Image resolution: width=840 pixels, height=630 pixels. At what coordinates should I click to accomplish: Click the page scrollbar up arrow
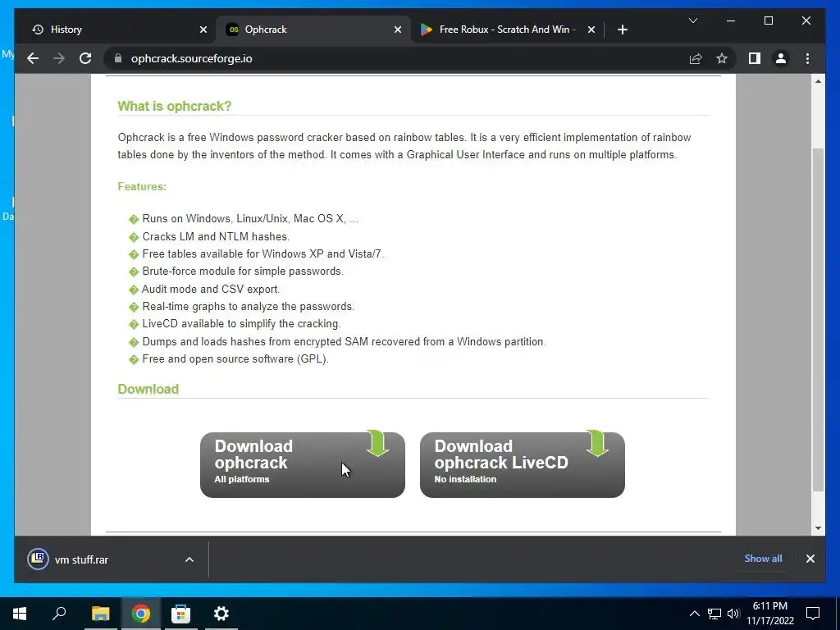(818, 81)
